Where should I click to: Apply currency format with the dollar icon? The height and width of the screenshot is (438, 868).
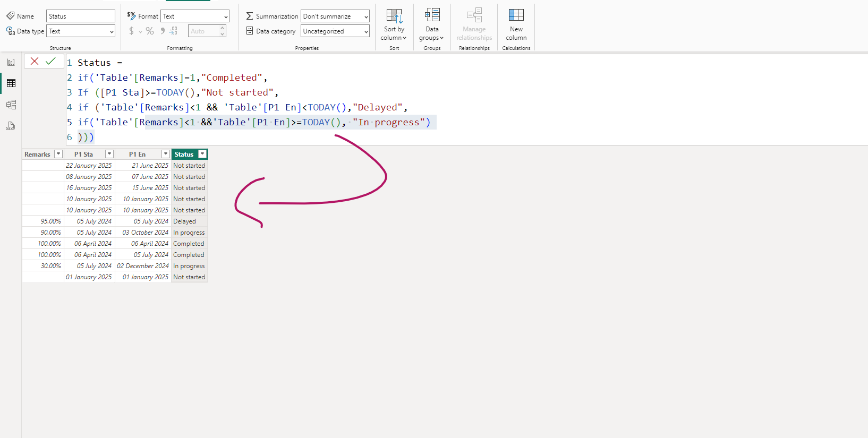click(x=131, y=31)
